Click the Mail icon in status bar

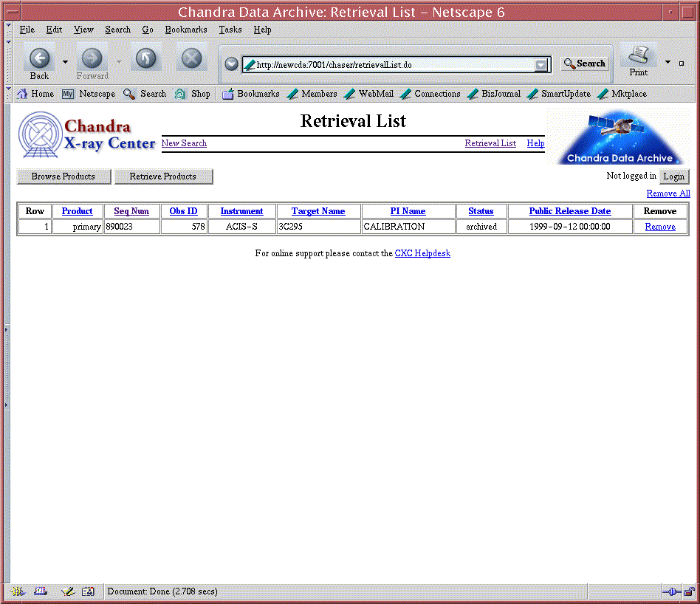click(41, 591)
